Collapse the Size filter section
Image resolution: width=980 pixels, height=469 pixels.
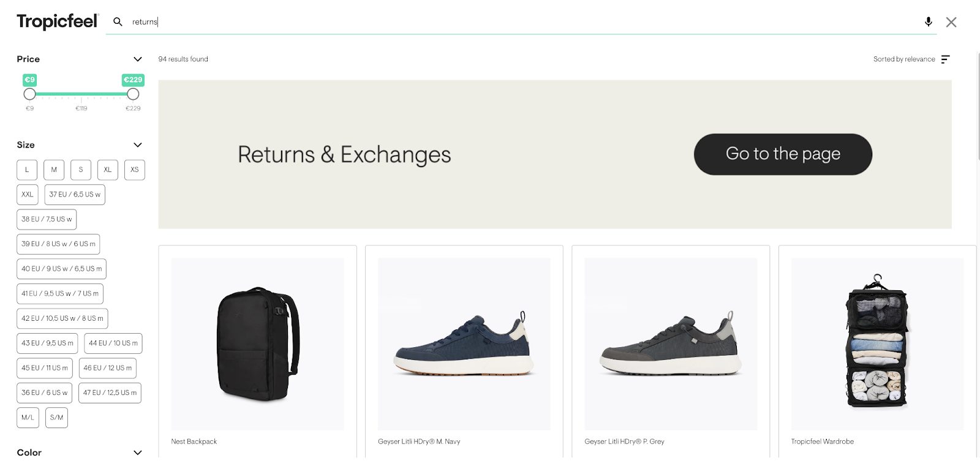click(x=138, y=145)
